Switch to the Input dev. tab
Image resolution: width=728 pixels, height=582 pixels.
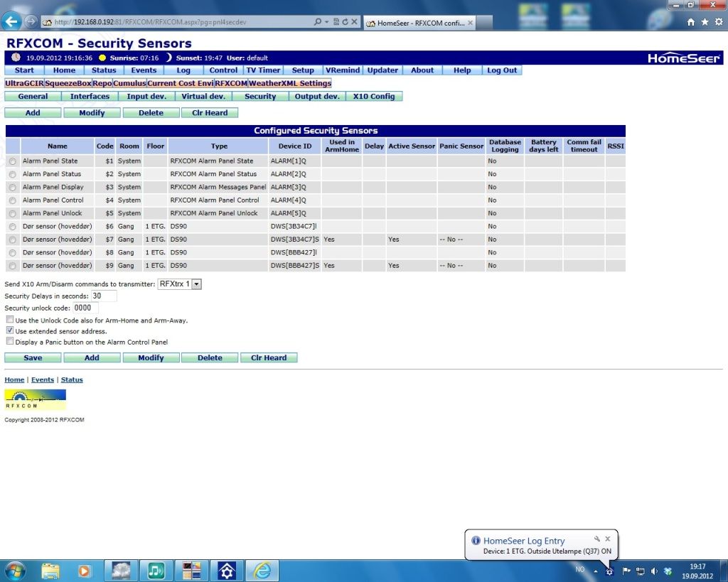[x=146, y=96]
